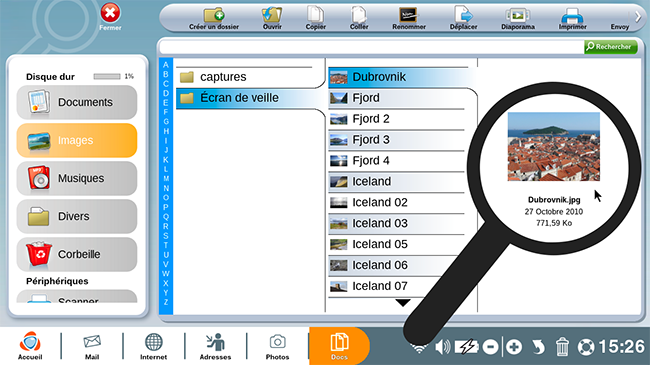Click the Déplacer move icon
650x365 pixels.
(463, 18)
